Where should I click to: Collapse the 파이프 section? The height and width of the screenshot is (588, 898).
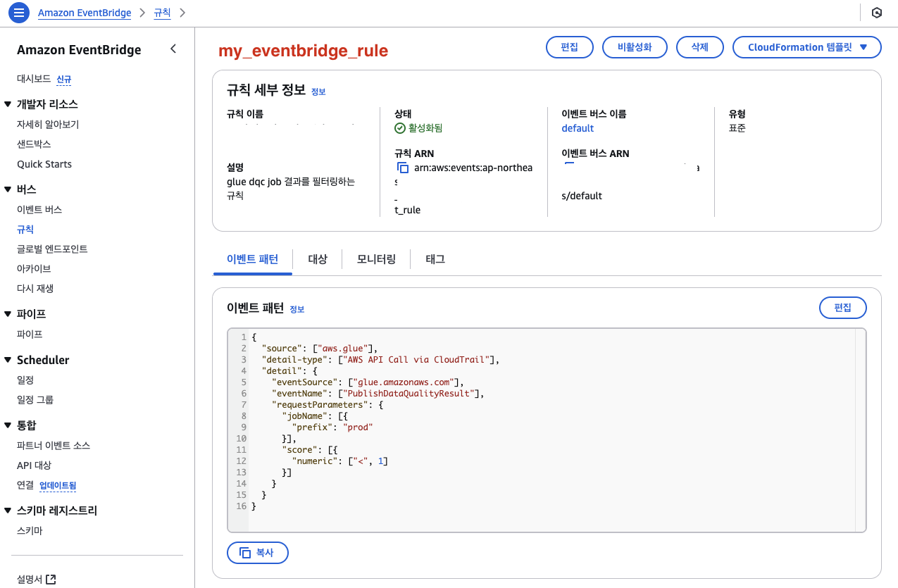(x=8, y=314)
